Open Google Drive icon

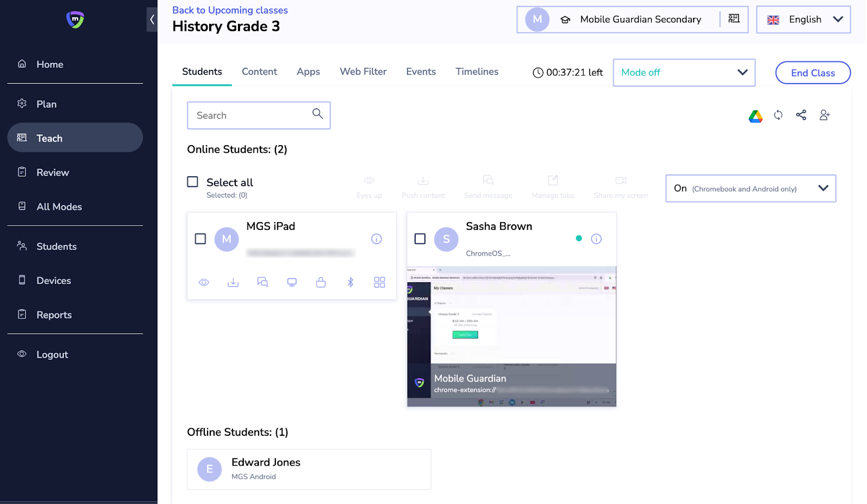(755, 116)
